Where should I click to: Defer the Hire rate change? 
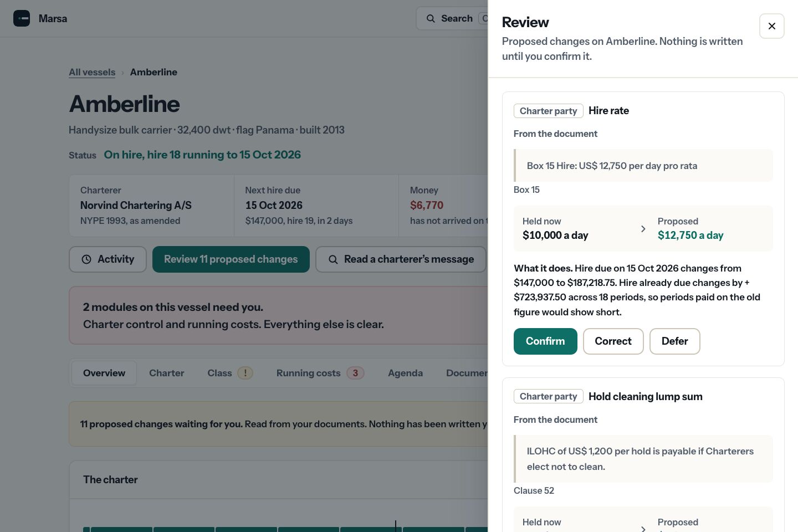674,341
